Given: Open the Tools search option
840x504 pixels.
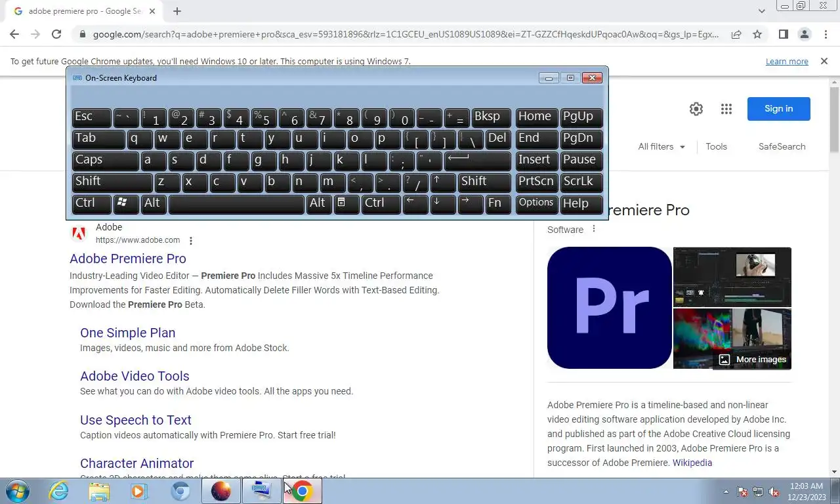Looking at the screenshot, I should pos(716,146).
